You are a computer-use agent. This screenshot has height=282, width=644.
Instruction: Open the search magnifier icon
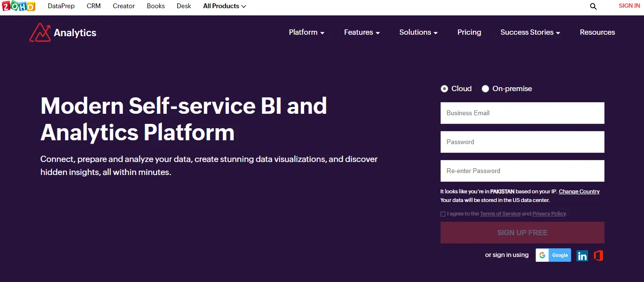point(593,6)
